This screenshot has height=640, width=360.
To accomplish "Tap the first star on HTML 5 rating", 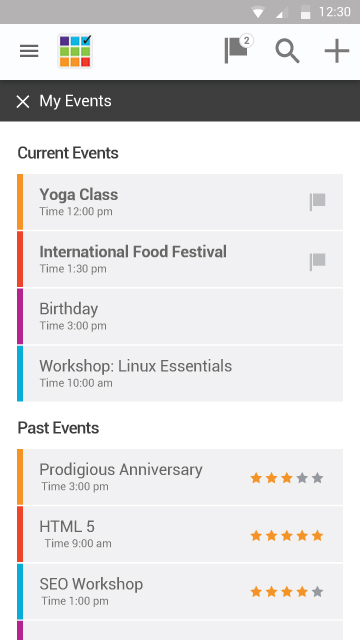I will 256,536.
